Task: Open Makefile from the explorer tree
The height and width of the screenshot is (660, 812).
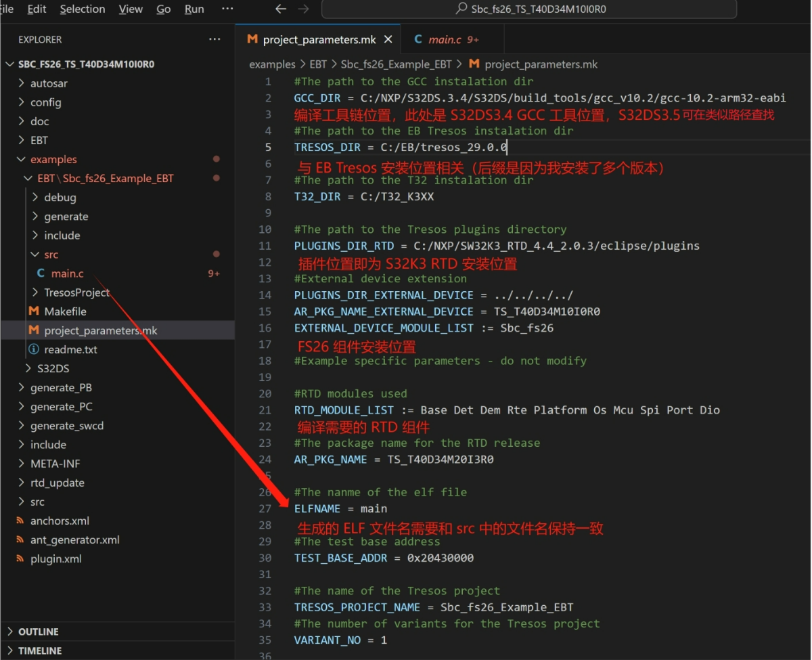Action: 65,311
